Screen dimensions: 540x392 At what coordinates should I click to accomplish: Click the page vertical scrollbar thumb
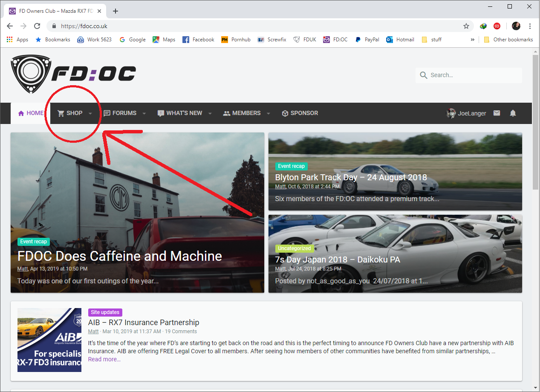click(x=536, y=123)
